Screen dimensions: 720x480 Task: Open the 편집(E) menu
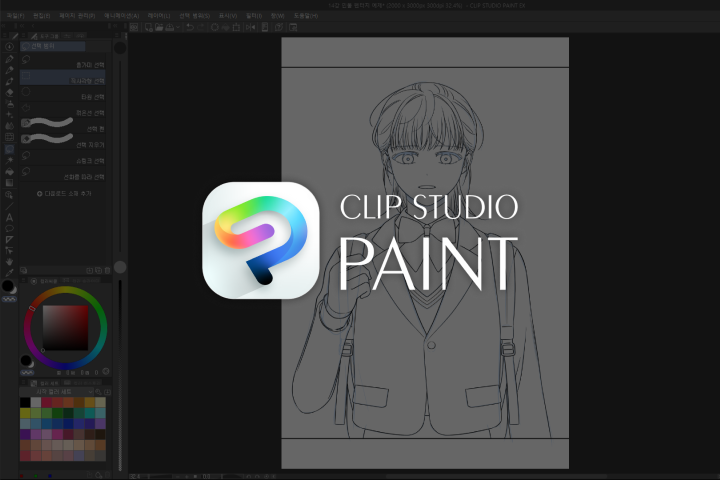(42, 16)
